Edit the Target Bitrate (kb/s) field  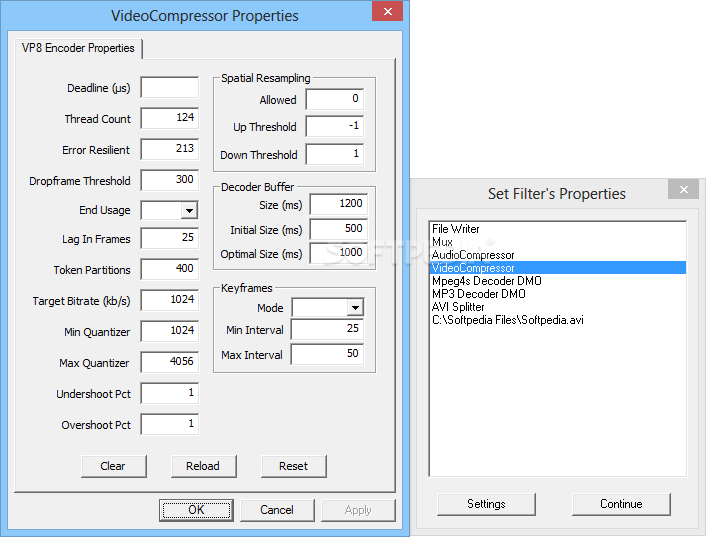[170, 300]
